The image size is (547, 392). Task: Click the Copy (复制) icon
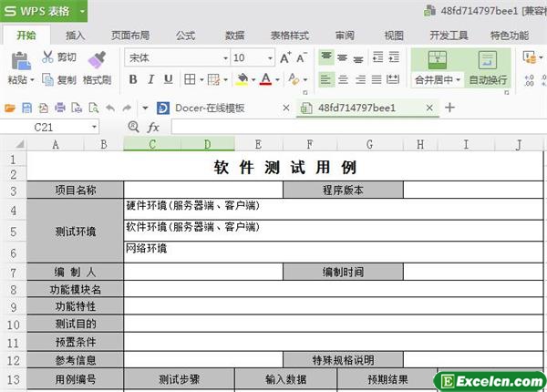point(47,79)
